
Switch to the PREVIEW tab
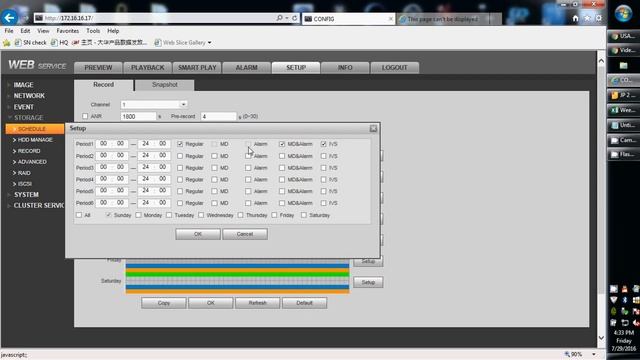coord(98,67)
